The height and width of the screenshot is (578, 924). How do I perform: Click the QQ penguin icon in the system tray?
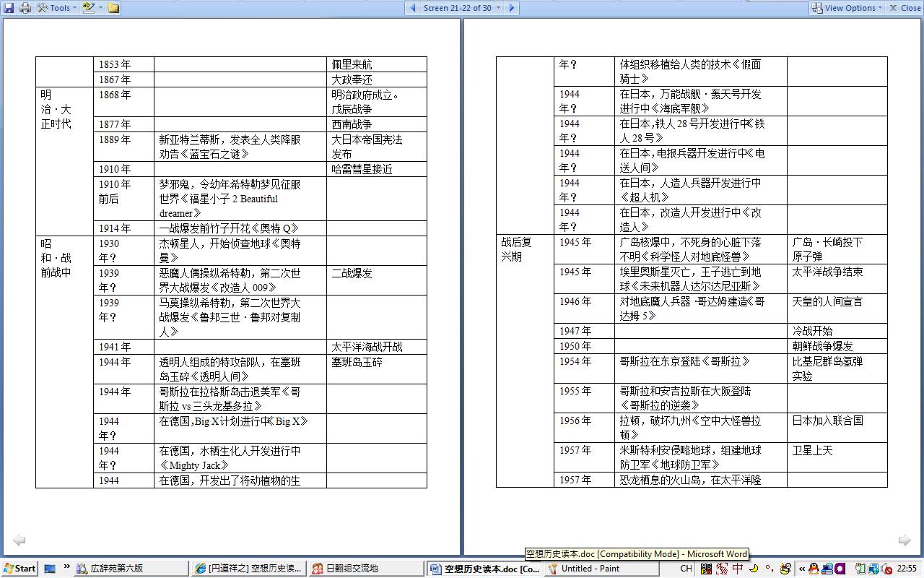[814, 569]
